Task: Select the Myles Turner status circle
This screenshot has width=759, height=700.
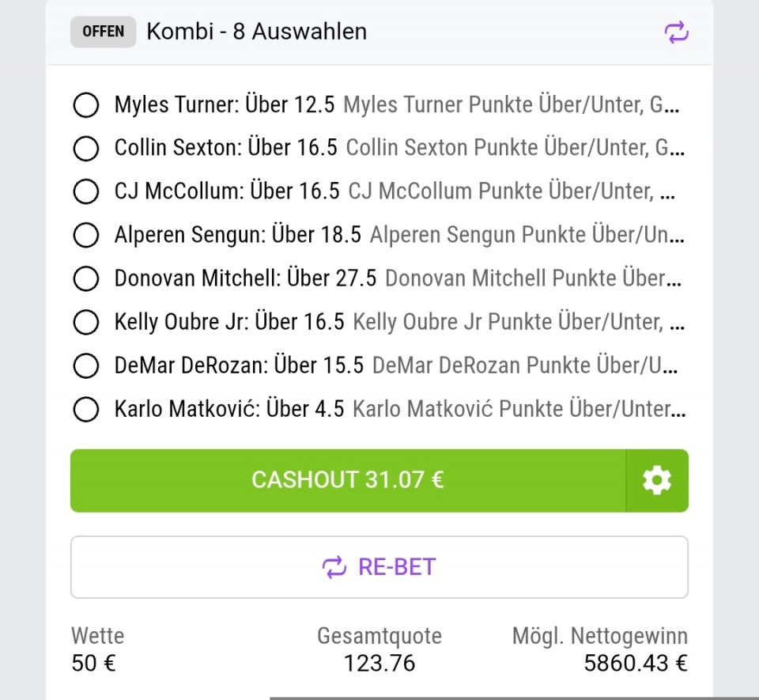Action: (85, 104)
